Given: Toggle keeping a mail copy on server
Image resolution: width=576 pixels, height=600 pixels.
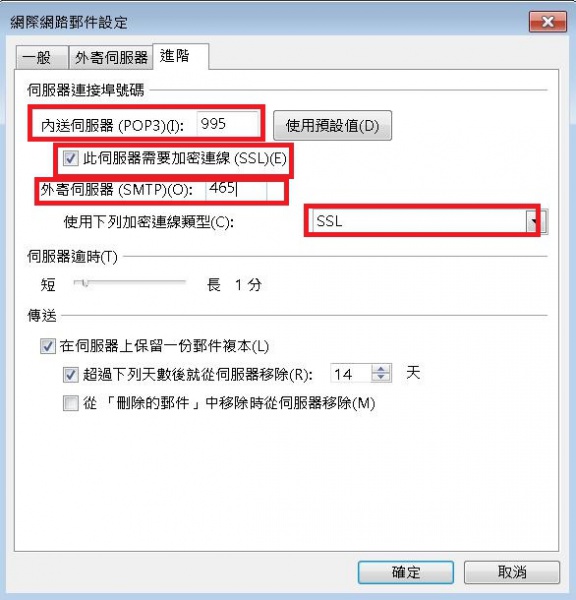Looking at the screenshot, I should click(x=48, y=346).
